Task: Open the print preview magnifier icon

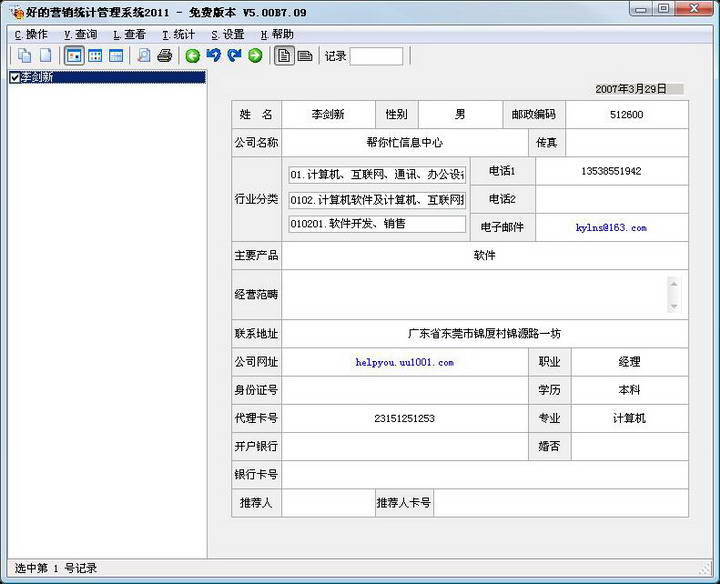Action: [x=143, y=56]
